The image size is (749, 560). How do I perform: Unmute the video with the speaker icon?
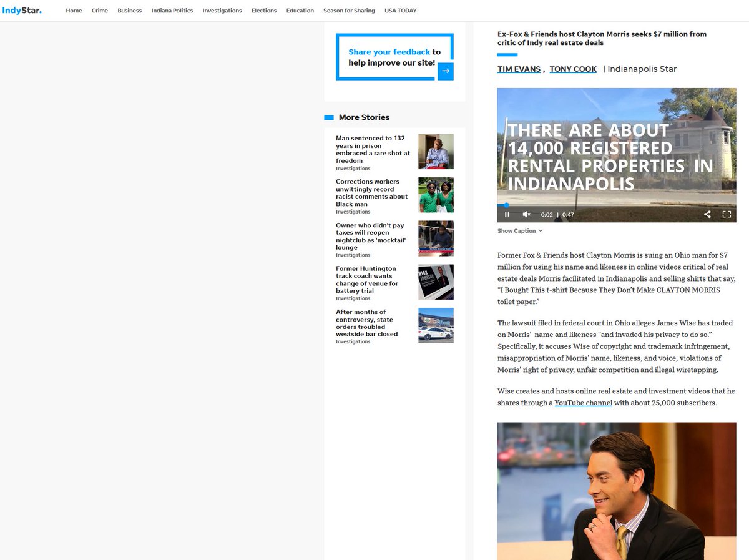pyautogui.click(x=526, y=214)
